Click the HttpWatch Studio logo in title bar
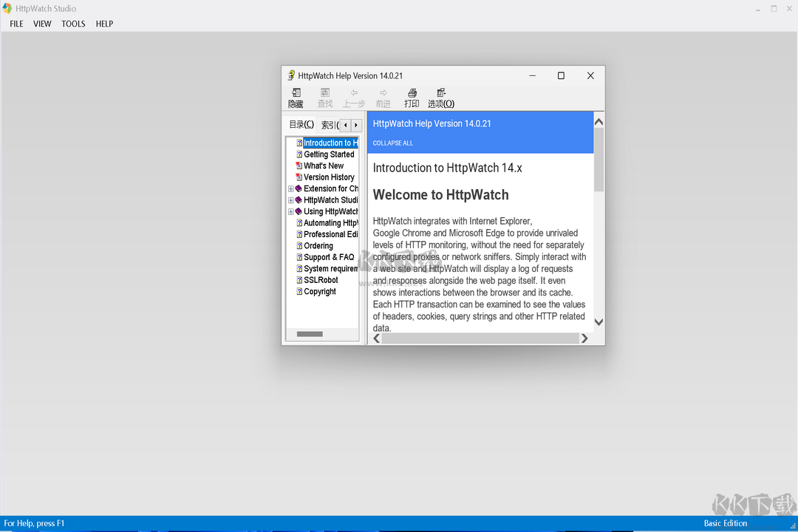Viewport: 798px width, 532px height. point(7,8)
